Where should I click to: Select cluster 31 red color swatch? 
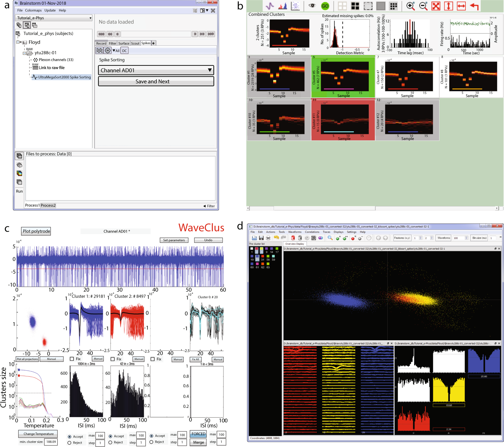click(263, 257)
